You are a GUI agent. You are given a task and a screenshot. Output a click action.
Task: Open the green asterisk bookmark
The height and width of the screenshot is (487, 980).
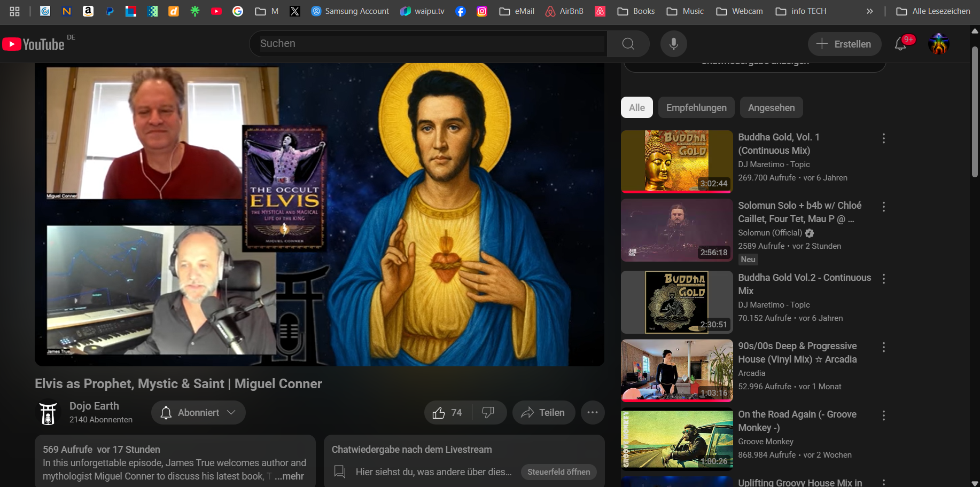[x=195, y=11]
